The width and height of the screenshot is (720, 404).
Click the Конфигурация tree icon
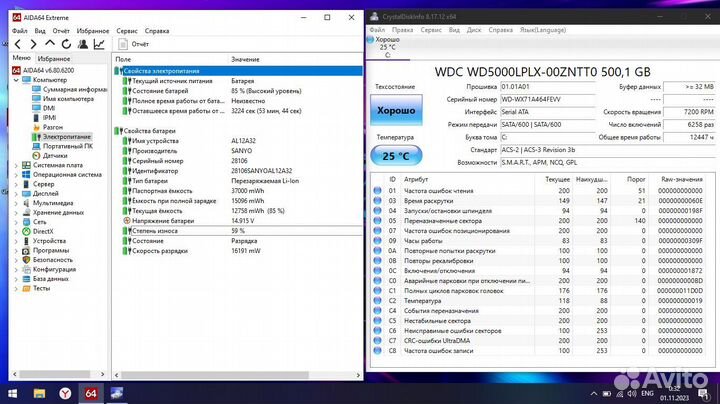click(x=26, y=269)
